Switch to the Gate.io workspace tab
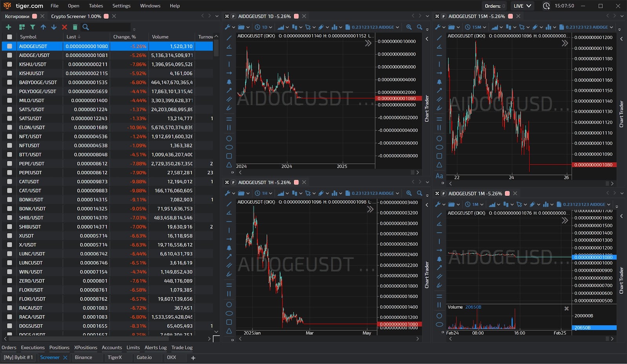Screen dimensions: 627x364 [144, 357]
